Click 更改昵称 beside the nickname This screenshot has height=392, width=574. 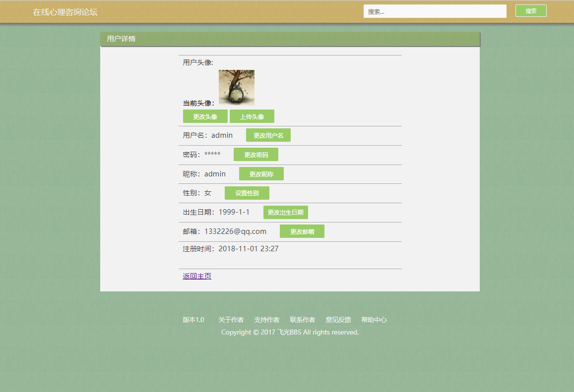(261, 173)
